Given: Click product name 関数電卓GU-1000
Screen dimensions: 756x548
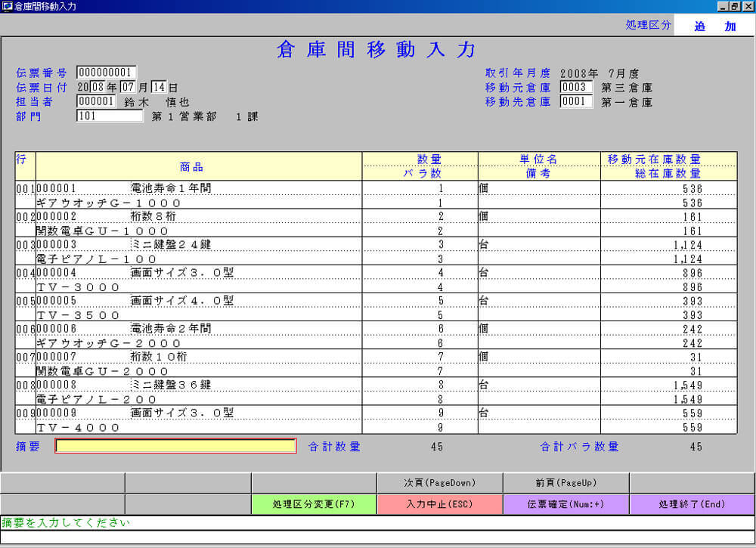Looking at the screenshot, I should pos(102,231).
